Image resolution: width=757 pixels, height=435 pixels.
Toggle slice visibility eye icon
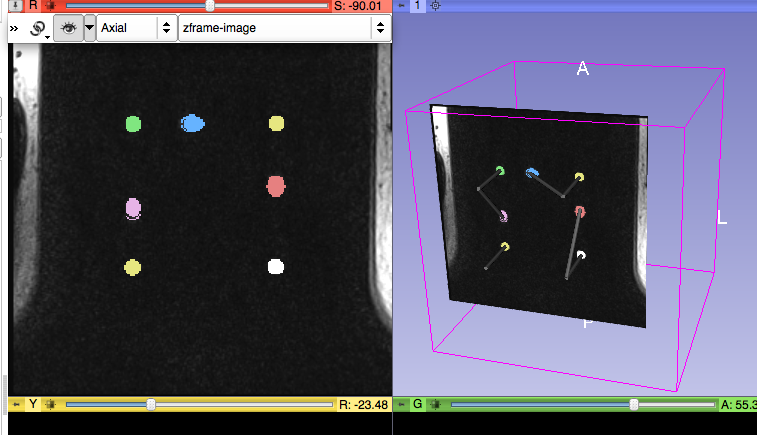[70, 29]
